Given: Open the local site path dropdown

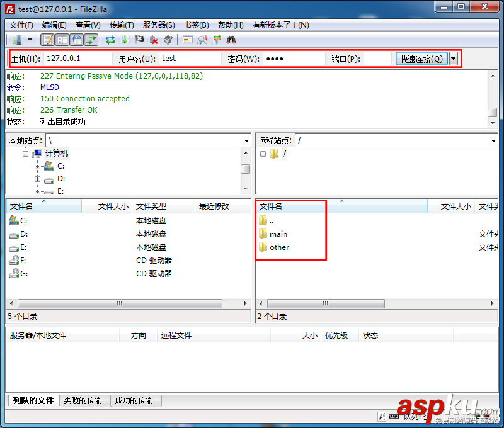Looking at the screenshot, I should pyautogui.click(x=248, y=140).
